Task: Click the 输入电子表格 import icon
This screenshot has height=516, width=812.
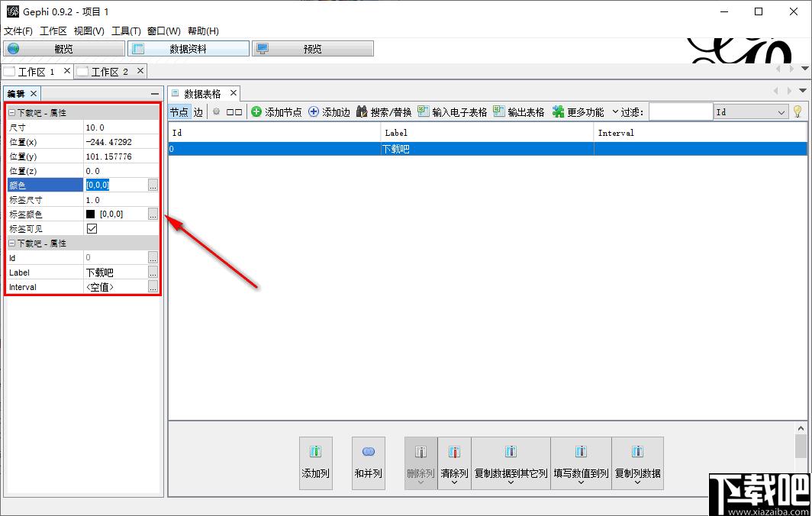Action: 424,112
